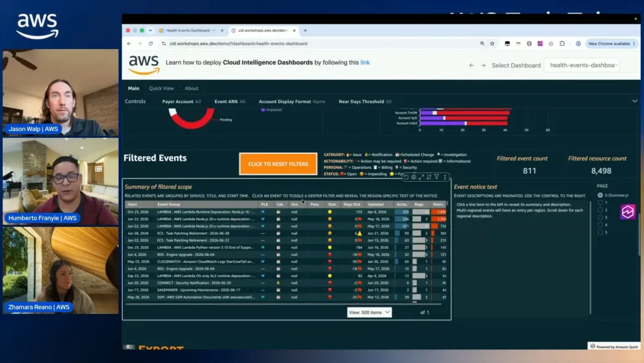The image size is (644, 363).
Task: Open the Chrome three-dot menu
Action: click(634, 44)
